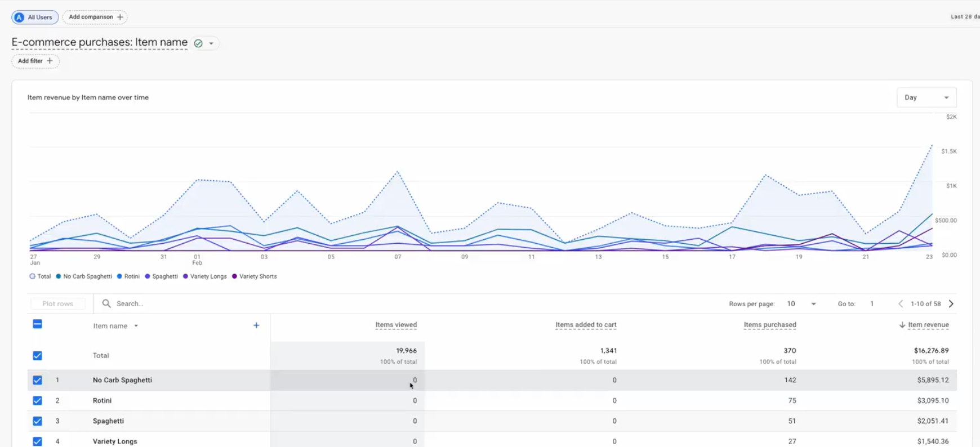Click the search magnifier icon in table
Screen dimensions: 980x447
106,303
